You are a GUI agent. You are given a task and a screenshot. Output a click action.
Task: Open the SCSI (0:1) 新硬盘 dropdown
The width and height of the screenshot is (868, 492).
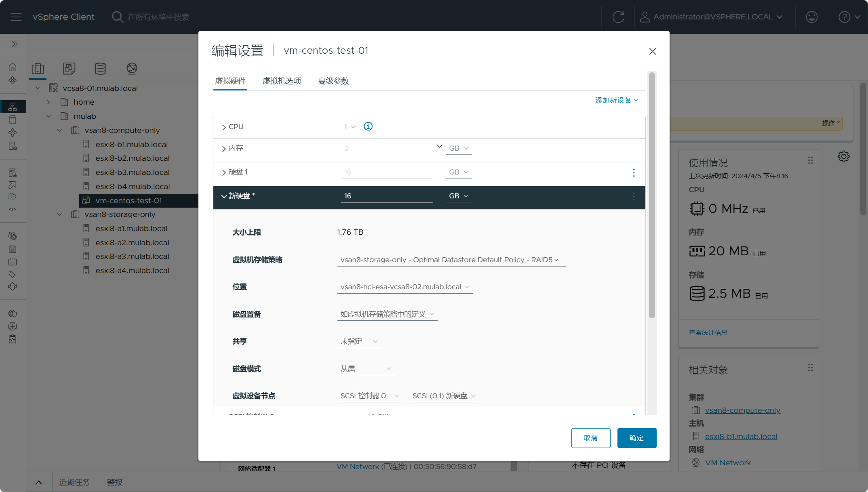coord(445,396)
